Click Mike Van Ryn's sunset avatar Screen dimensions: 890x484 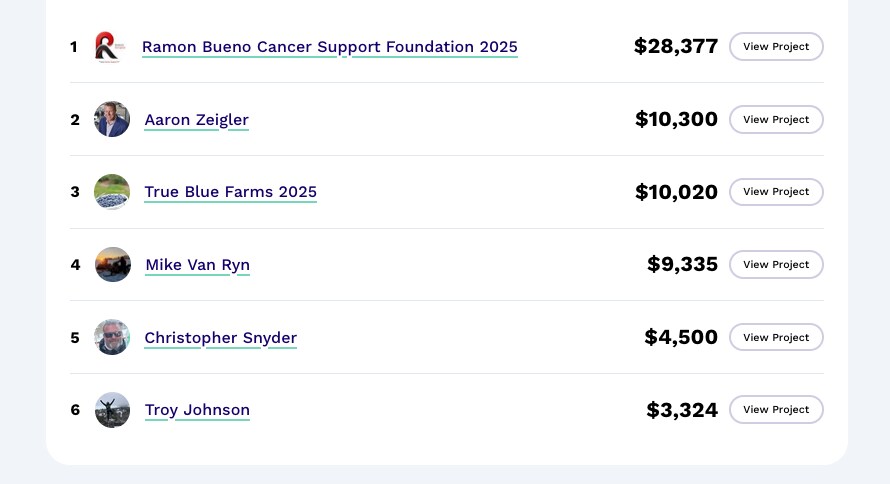113,265
